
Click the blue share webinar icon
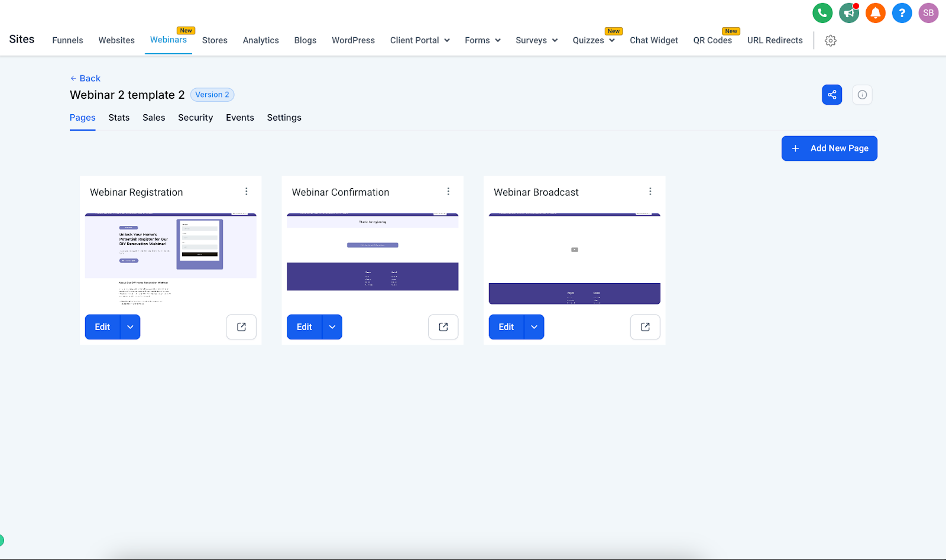(831, 95)
